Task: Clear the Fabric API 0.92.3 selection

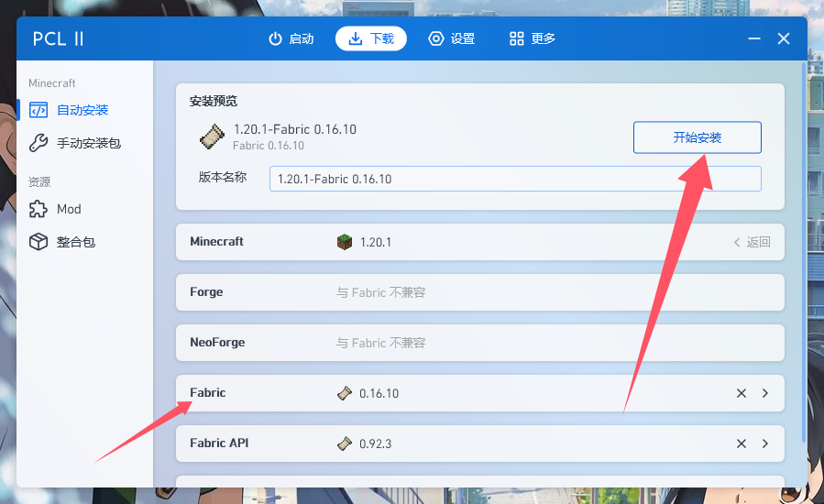Action: (x=742, y=444)
